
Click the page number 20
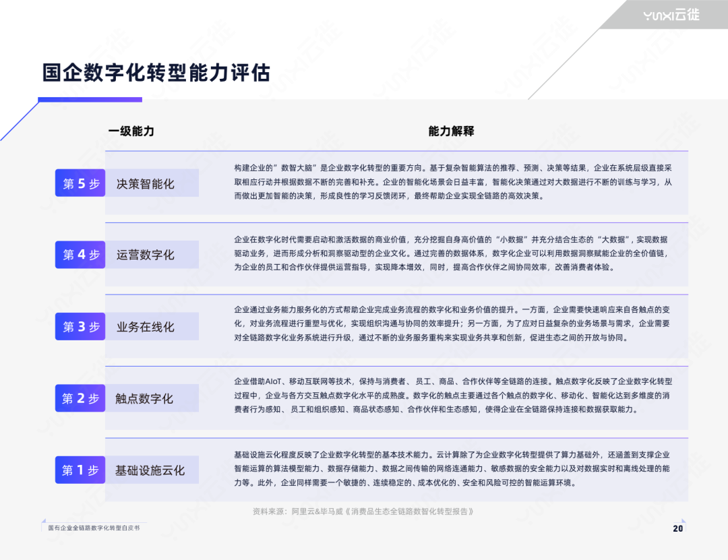coord(678,528)
